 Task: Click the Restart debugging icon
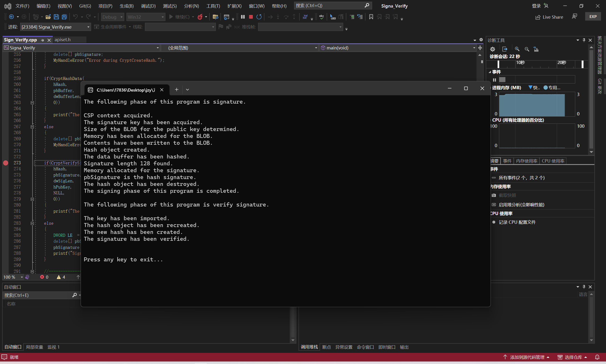coord(259,17)
